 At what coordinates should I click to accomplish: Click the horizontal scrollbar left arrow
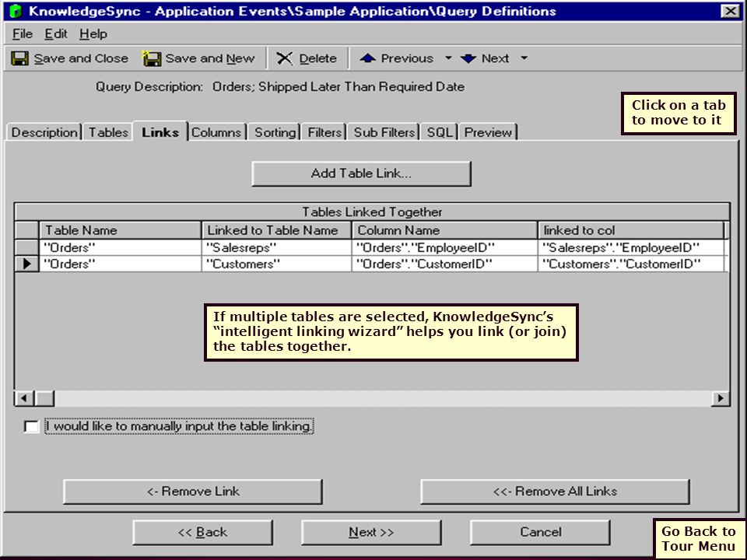coord(24,398)
